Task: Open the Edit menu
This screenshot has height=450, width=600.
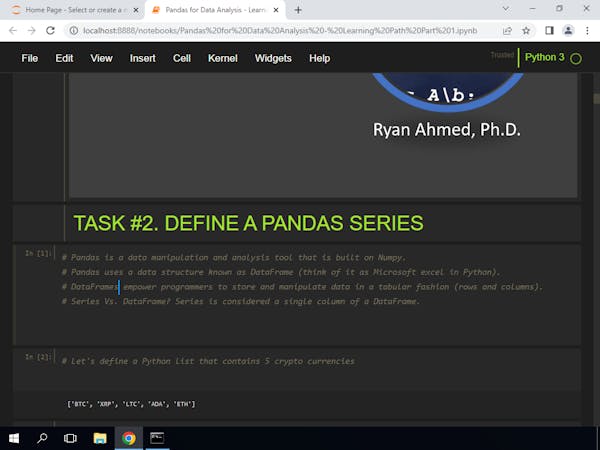Action: coord(64,58)
